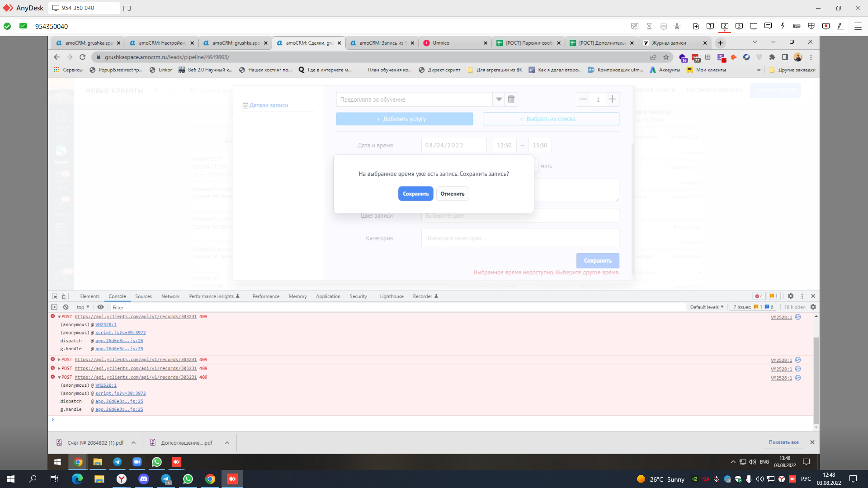
Task: Open Zoom in the remote taskbar
Action: [137, 462]
